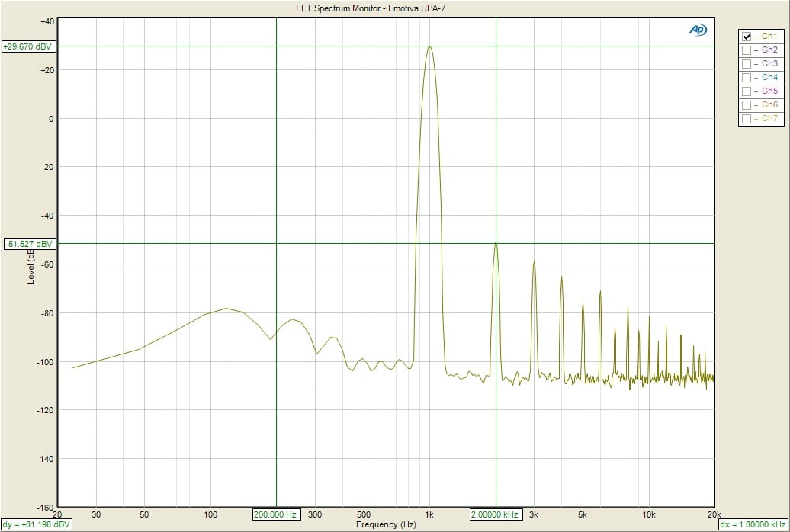Click the 2.00000 kHz cursor label
This screenshot has height=532, width=790.
coord(496,514)
